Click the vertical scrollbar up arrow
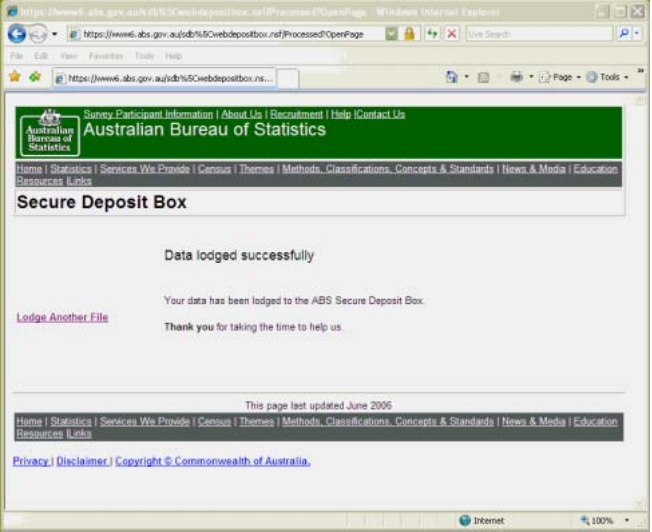Viewport: 652px width, 532px height. [x=640, y=99]
